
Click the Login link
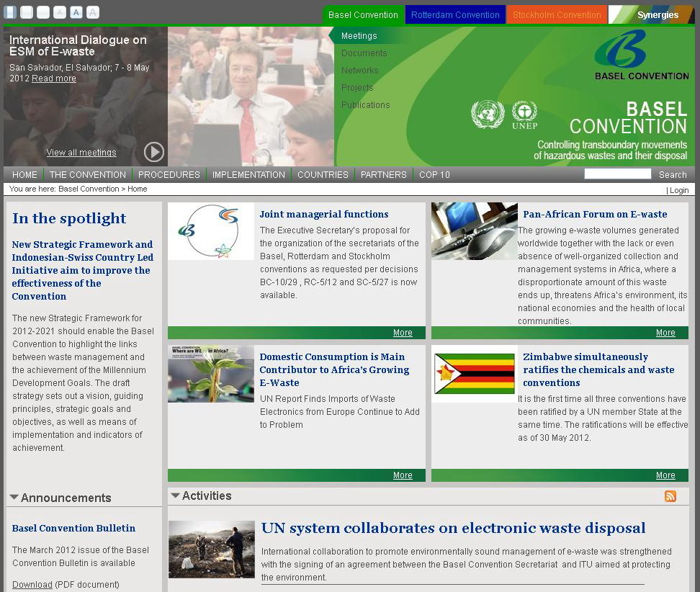coord(679,190)
